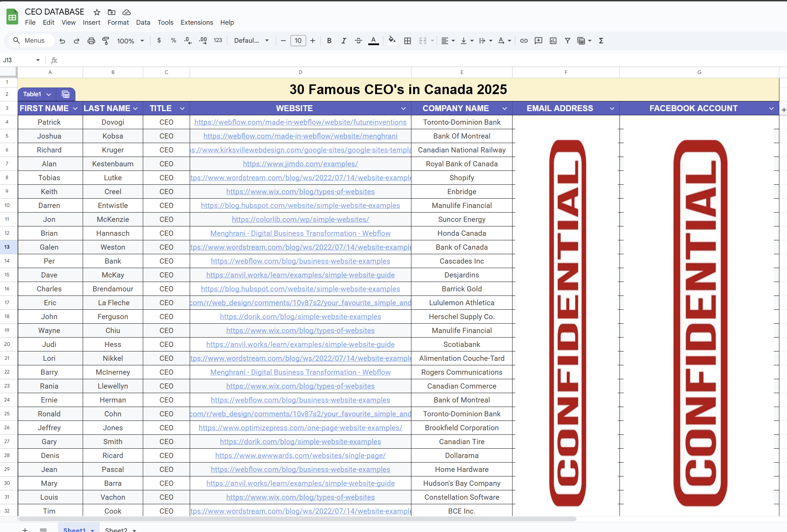The image size is (787, 532).
Task: Click the insert link icon
Action: pyautogui.click(x=524, y=41)
